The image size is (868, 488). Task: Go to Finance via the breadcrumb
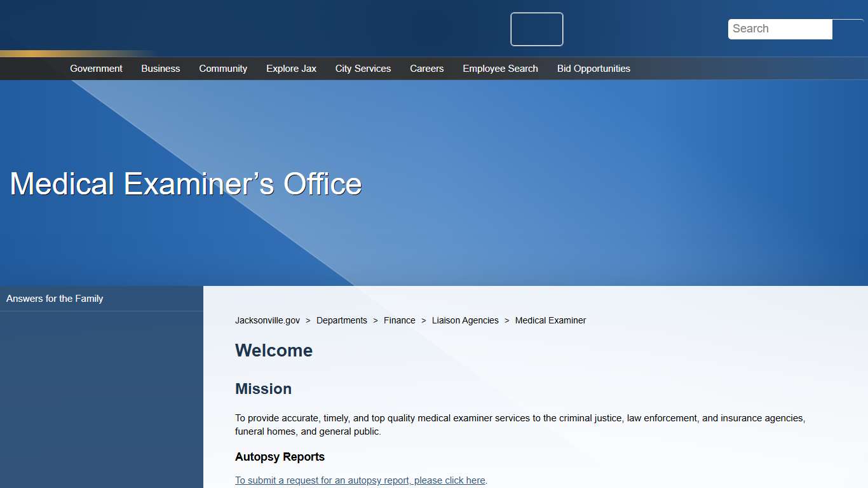click(399, 320)
